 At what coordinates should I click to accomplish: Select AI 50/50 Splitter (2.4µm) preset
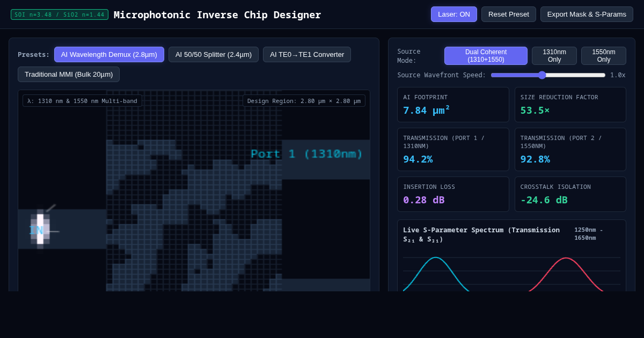pos(214,54)
